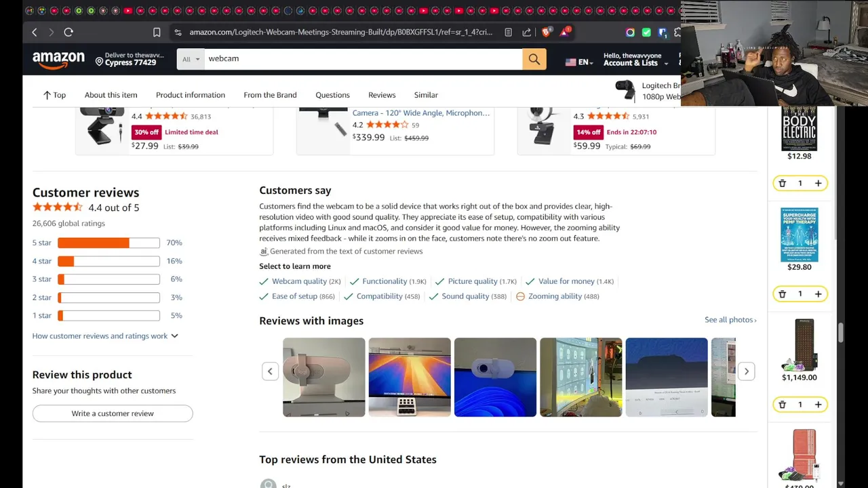Open Brave Shields lion icon
868x488 pixels.
coord(546,32)
